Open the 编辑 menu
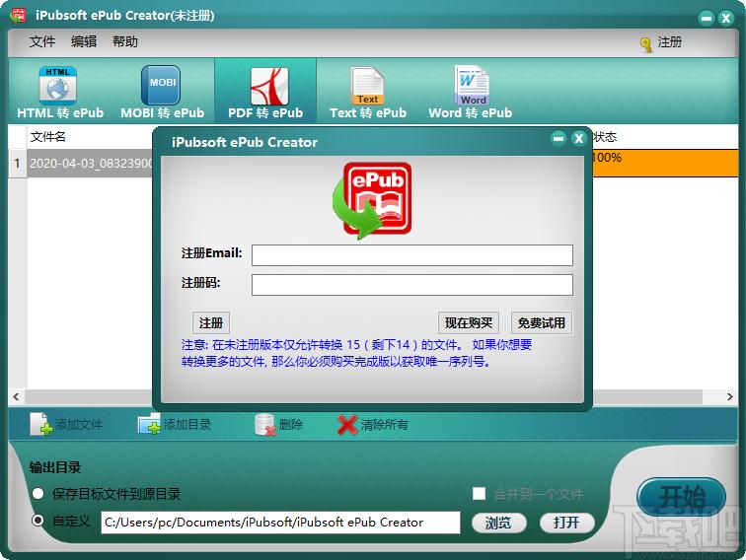The image size is (746, 560). click(x=84, y=41)
